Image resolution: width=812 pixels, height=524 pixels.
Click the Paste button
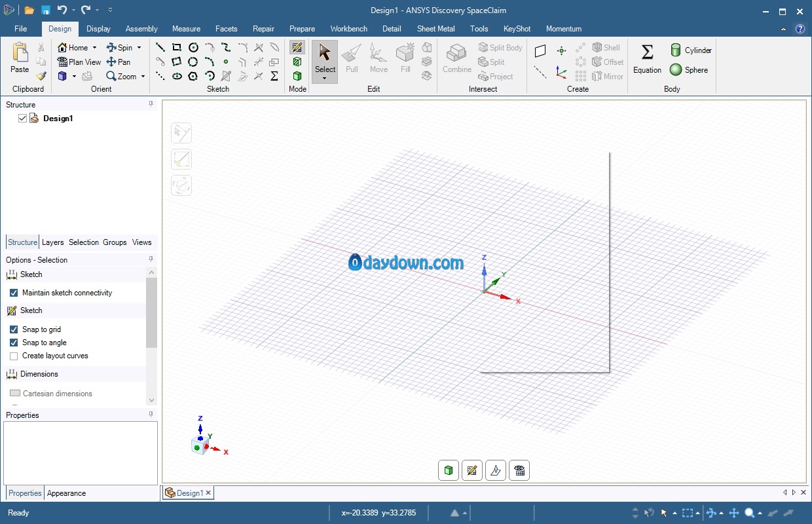coord(20,58)
